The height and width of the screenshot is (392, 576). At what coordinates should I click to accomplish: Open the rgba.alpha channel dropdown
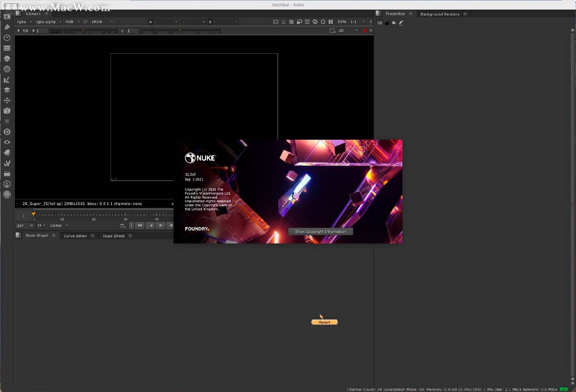(x=48, y=22)
